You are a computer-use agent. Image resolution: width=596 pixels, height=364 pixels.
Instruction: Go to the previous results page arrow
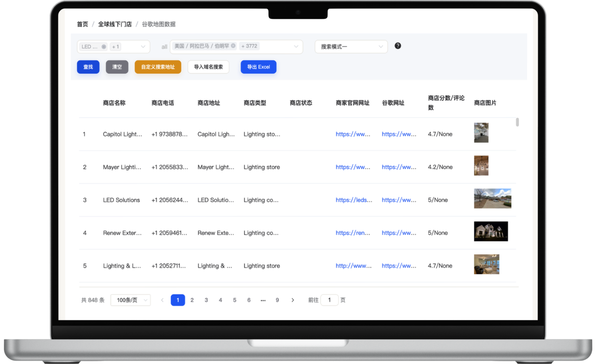pyautogui.click(x=162, y=300)
